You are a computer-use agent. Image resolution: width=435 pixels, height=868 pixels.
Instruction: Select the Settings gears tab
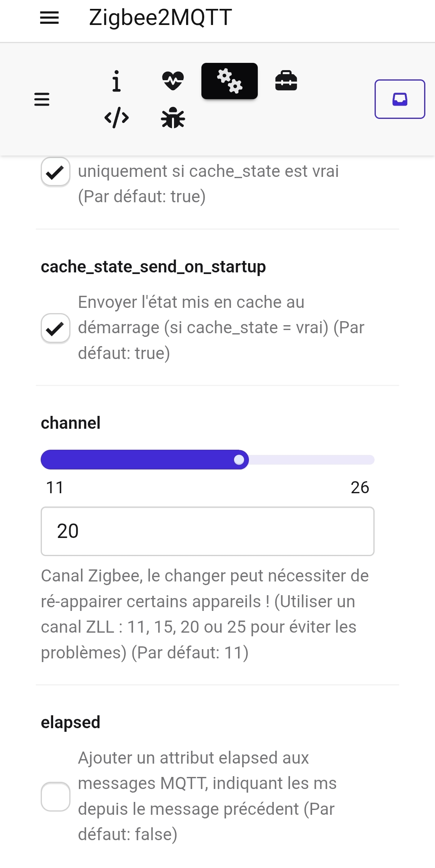pos(229,81)
